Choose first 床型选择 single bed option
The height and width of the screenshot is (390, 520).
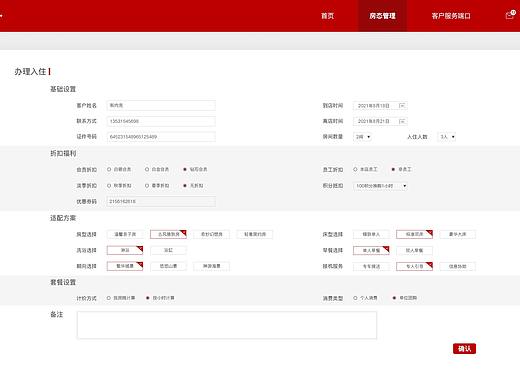pos(371,234)
